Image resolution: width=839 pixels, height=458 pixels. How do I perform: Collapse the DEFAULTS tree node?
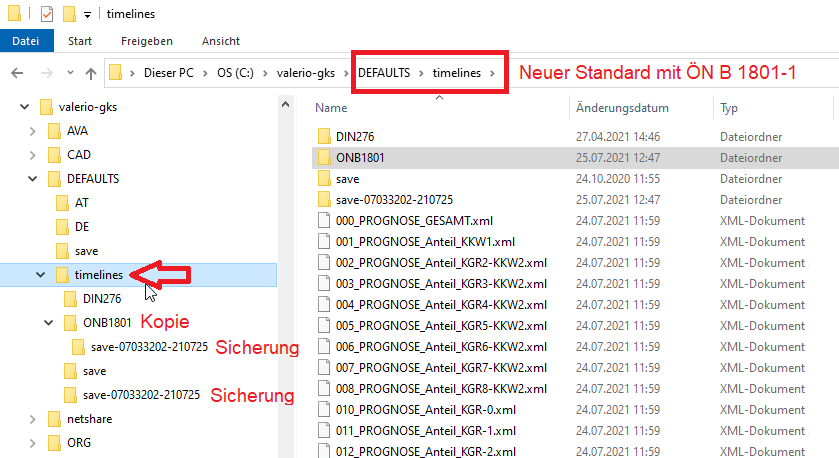click(32, 179)
